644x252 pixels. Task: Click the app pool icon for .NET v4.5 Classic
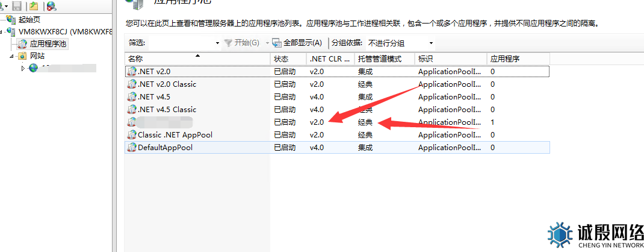click(x=132, y=109)
